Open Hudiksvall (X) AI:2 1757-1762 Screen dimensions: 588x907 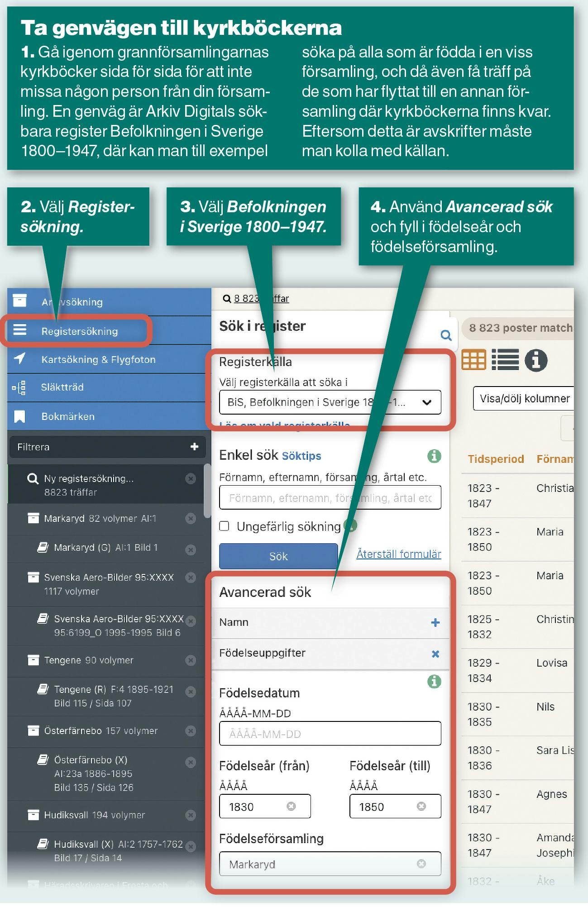click(x=106, y=851)
